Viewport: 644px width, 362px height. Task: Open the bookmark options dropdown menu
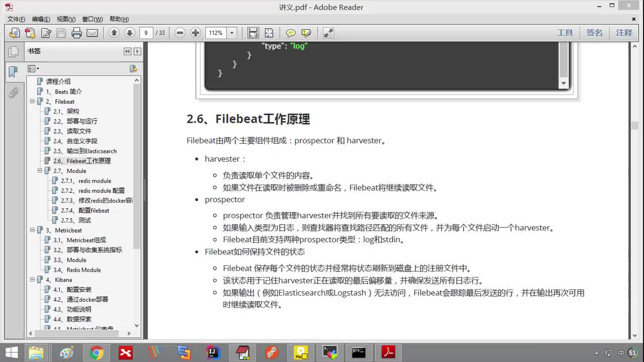pyautogui.click(x=34, y=69)
